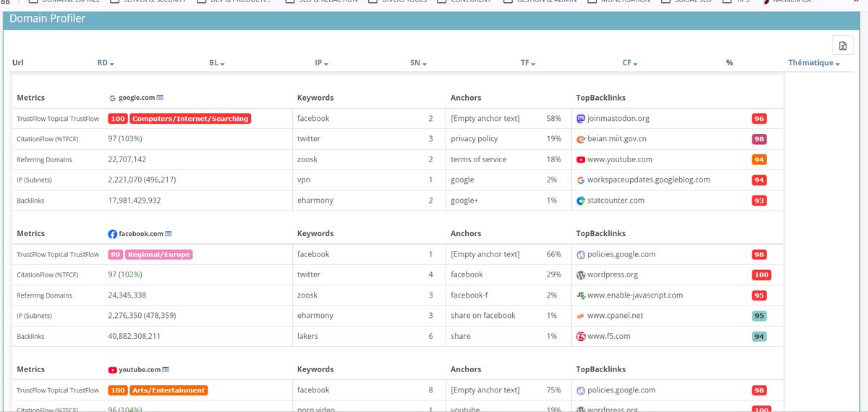Click the 'facebook-f' anchor text

[x=470, y=295]
